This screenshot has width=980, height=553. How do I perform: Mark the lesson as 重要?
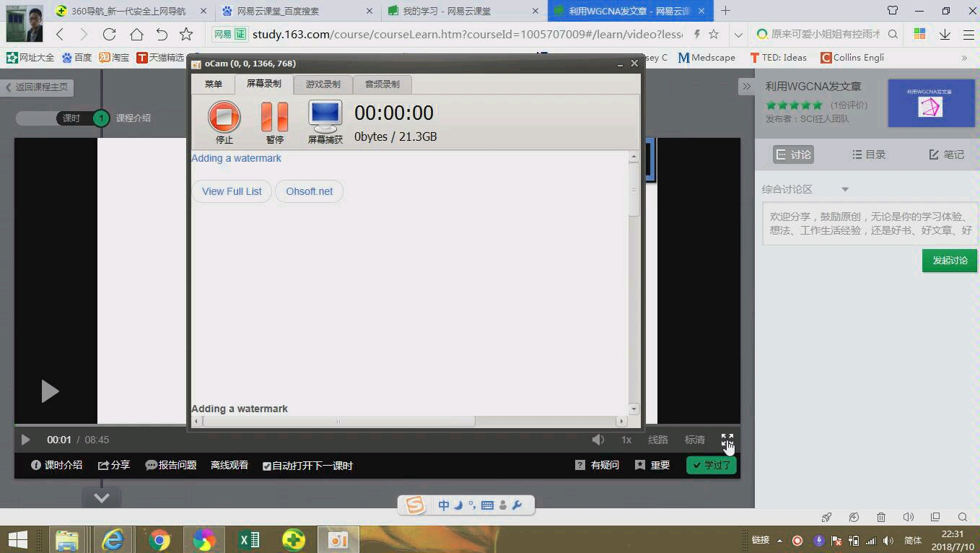point(652,466)
